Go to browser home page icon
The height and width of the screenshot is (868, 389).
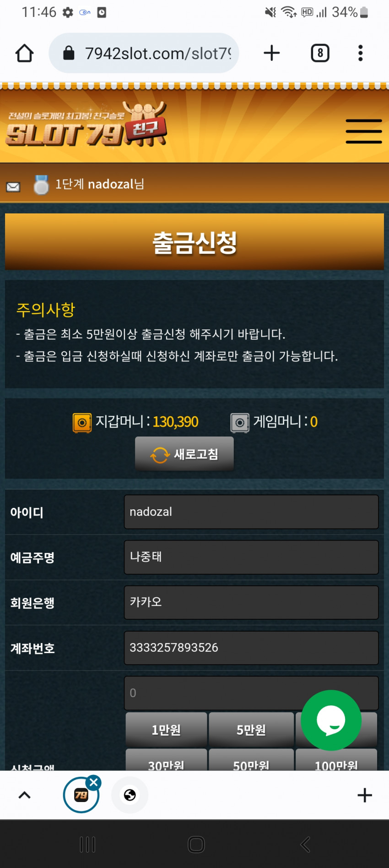tap(24, 53)
